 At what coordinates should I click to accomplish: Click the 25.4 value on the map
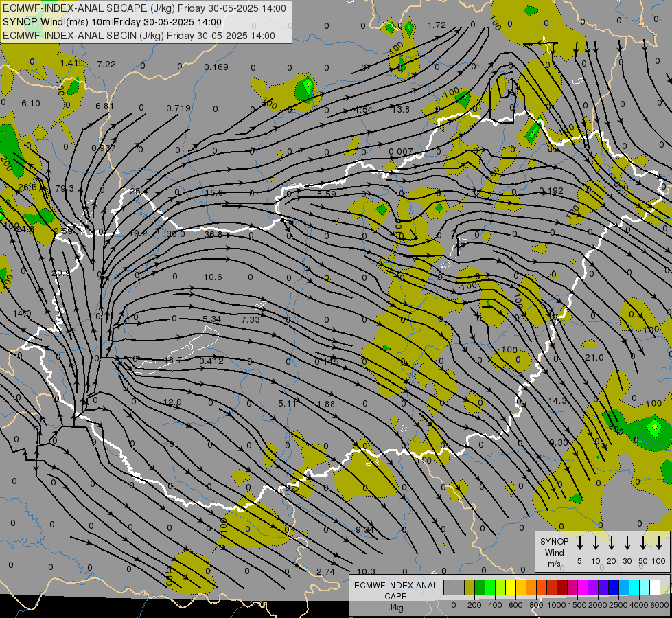139,192
